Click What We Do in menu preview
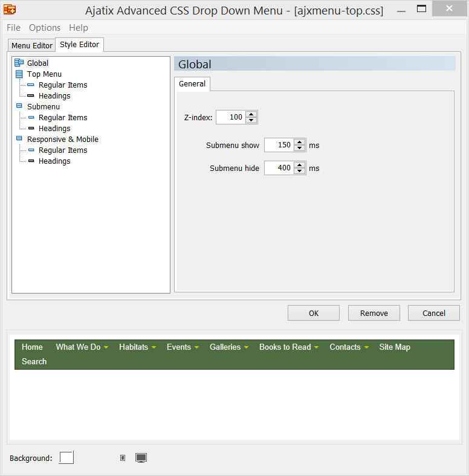469x476 pixels. (x=79, y=347)
